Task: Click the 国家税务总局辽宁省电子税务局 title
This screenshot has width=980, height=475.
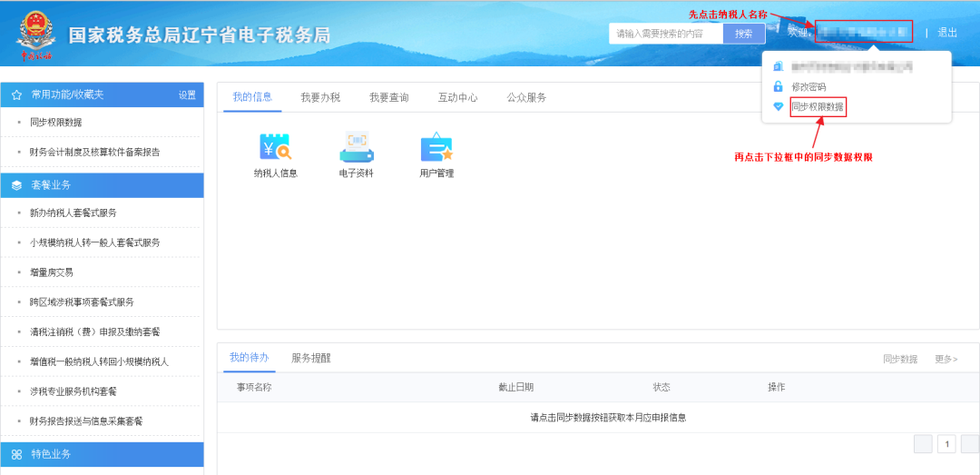Action: [x=200, y=35]
